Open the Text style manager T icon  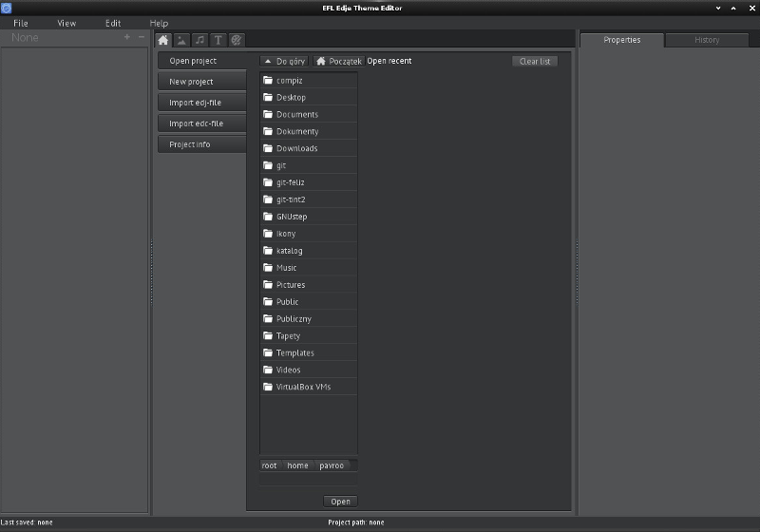(218, 40)
